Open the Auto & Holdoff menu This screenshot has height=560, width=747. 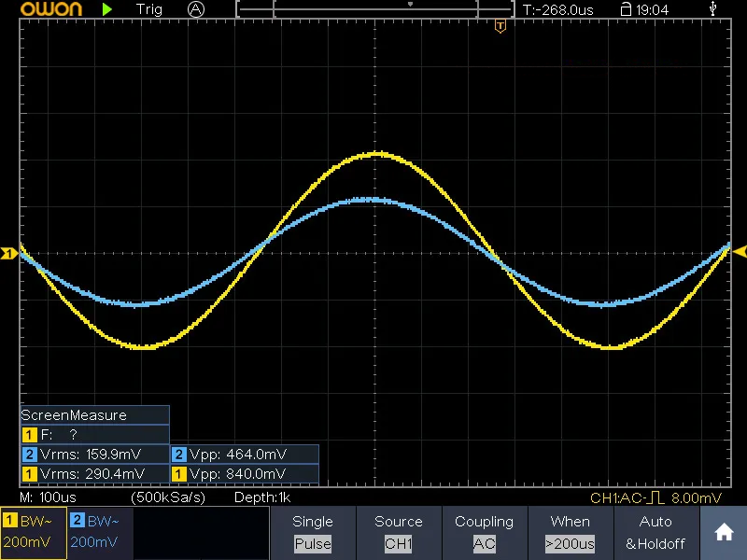point(656,533)
